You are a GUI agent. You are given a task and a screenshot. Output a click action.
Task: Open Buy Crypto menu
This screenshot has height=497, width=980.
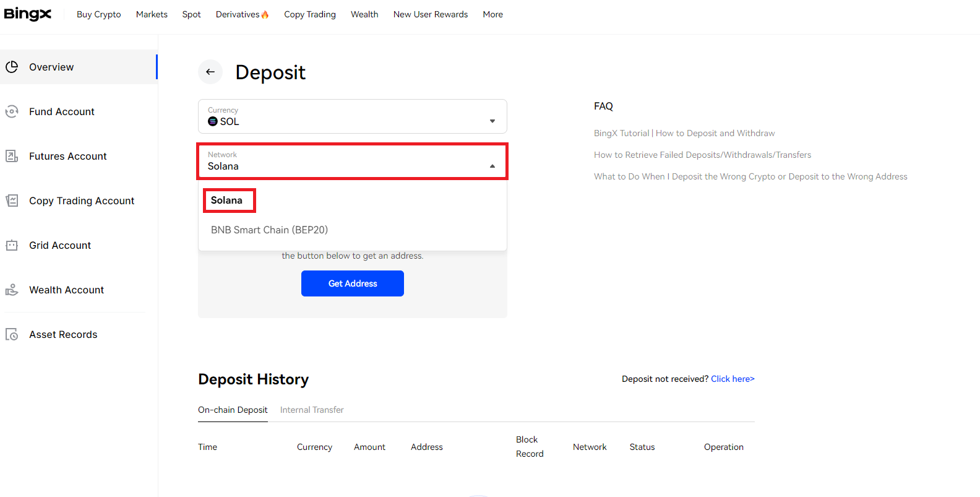coord(99,14)
